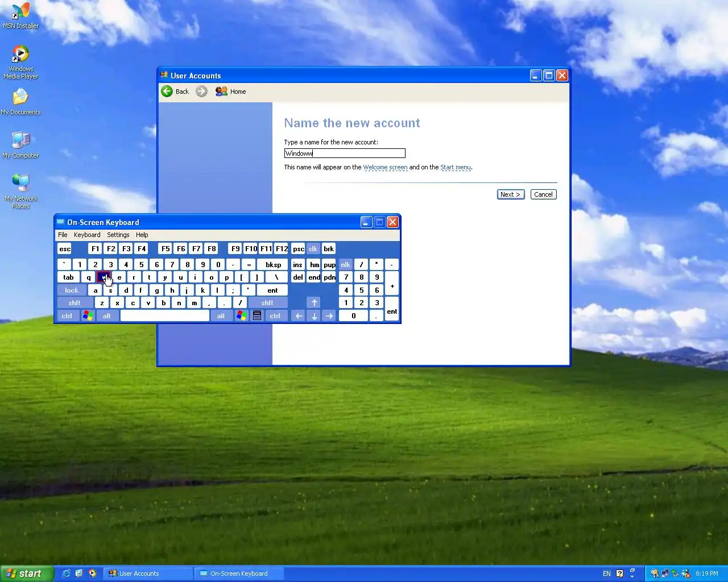
Task: Toggle the lock (caps lock) key
Action: pos(72,290)
